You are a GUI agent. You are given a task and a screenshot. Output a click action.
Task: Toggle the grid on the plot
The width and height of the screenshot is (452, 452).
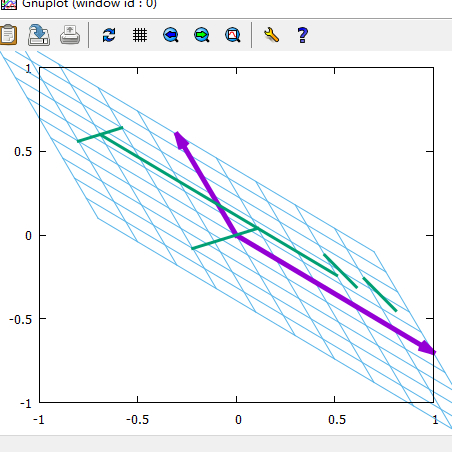pyautogui.click(x=140, y=35)
